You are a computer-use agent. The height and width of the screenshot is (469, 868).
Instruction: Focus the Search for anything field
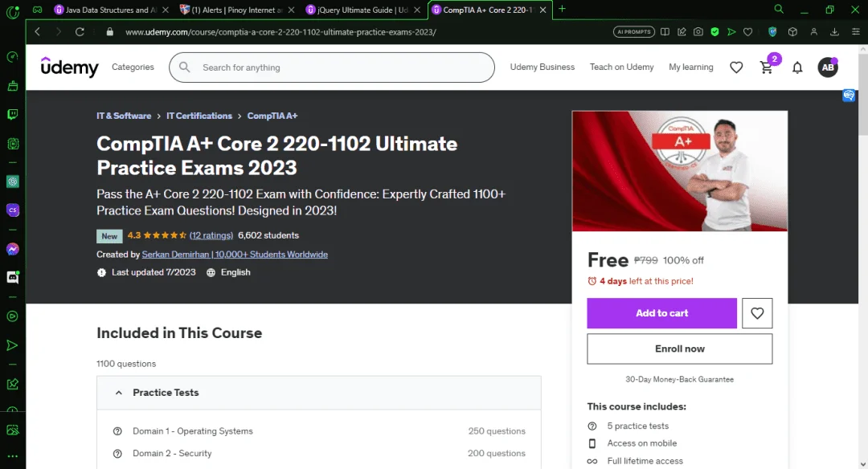click(332, 67)
